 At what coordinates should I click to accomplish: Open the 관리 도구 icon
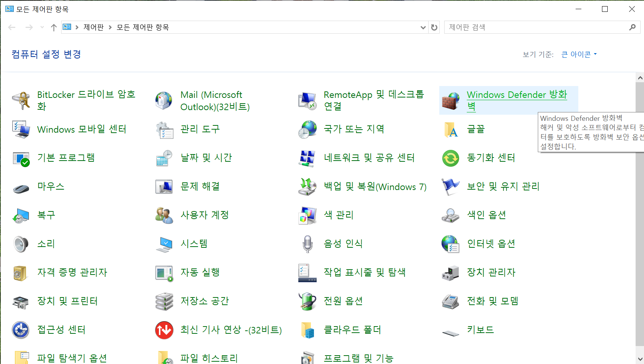pos(164,129)
